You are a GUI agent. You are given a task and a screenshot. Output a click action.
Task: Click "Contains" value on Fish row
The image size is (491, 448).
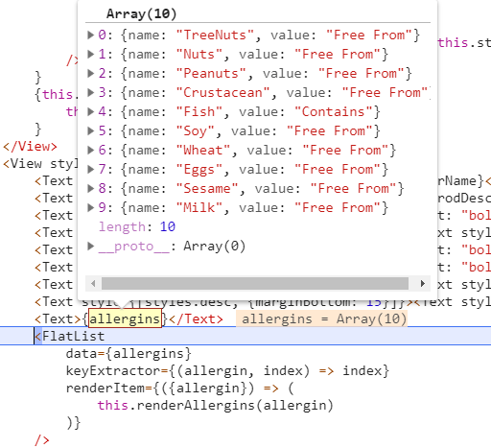[x=334, y=111]
